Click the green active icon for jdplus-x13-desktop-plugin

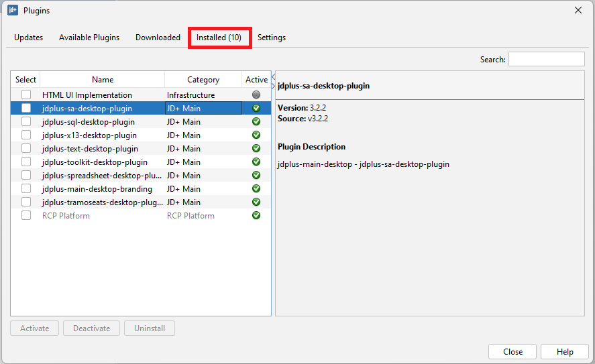click(256, 135)
